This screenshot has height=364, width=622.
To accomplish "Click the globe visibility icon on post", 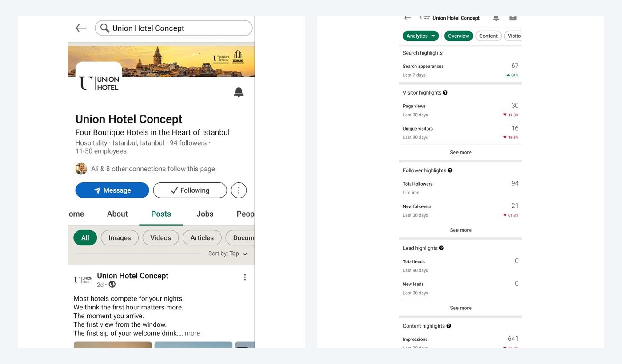I will (x=112, y=285).
